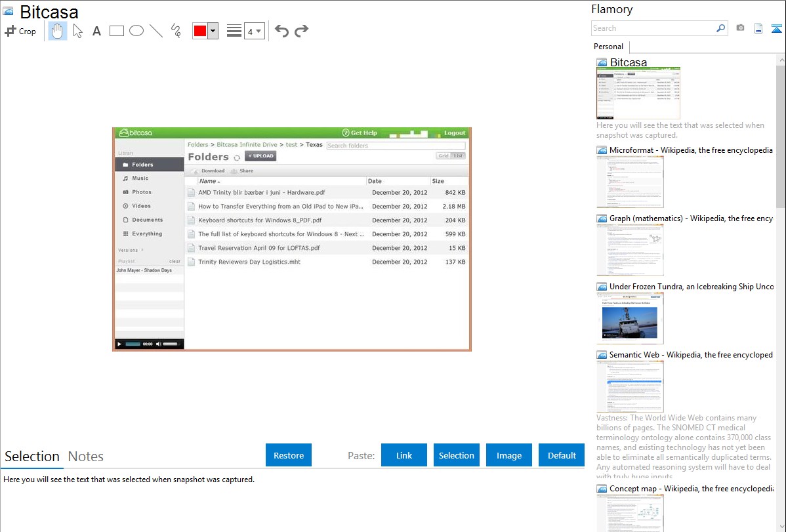Toggle List view in the Bitcasa snapshot
Screen dimensions: 786x532
[x=458, y=156]
